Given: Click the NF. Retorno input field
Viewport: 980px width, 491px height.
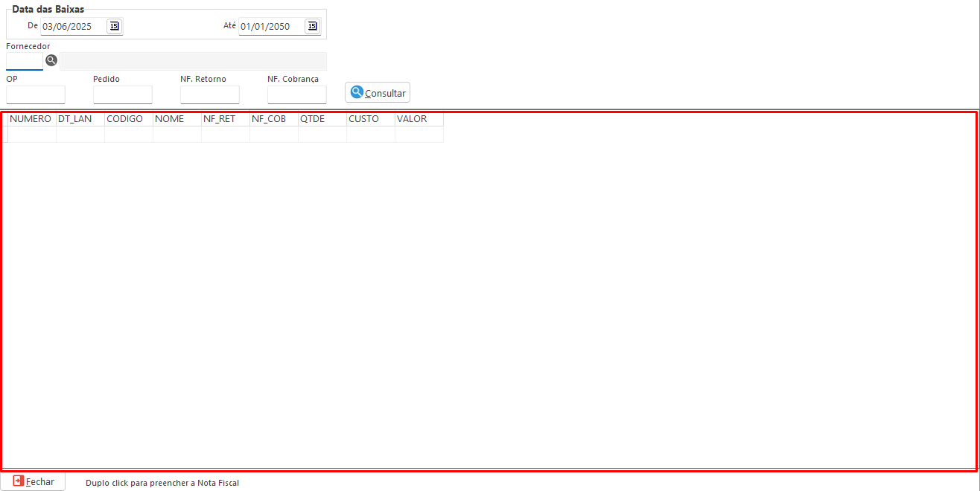Looking at the screenshot, I should (210, 94).
